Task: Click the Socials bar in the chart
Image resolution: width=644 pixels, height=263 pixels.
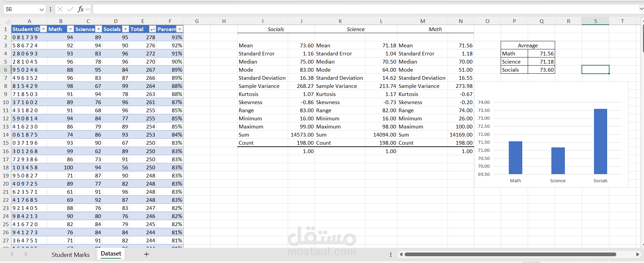Action: click(600, 141)
